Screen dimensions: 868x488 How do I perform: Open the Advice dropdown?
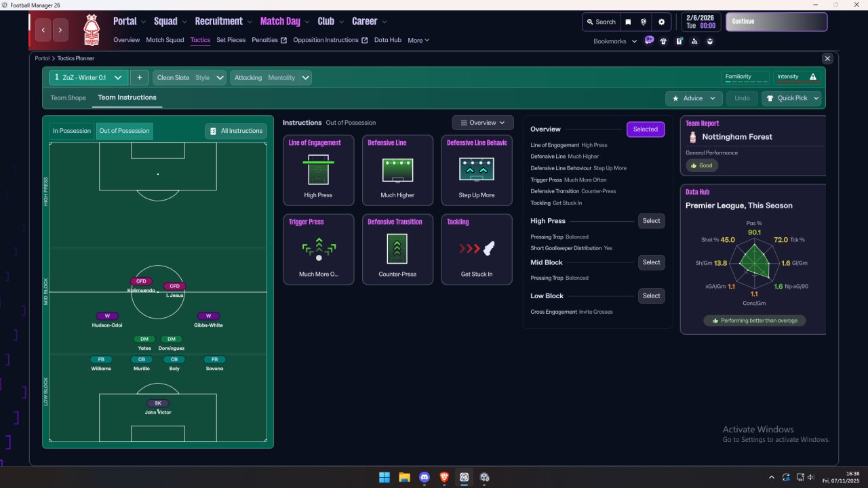click(693, 98)
